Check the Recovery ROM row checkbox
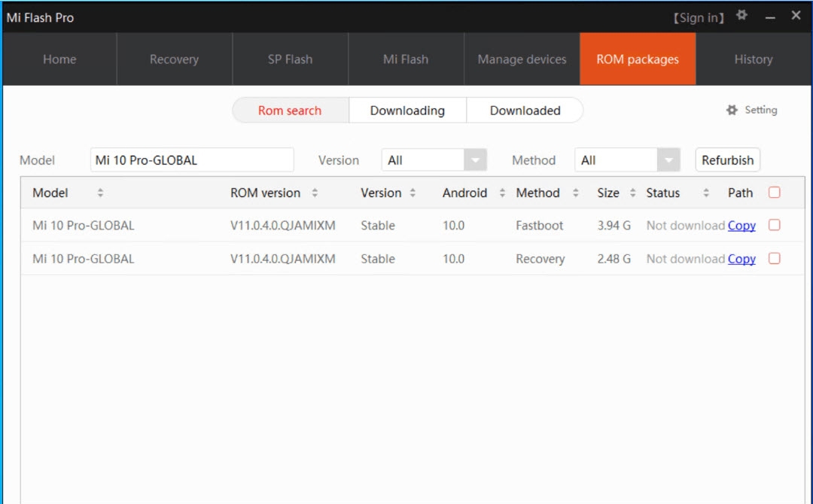Screen dimensions: 813x504 click(x=774, y=258)
